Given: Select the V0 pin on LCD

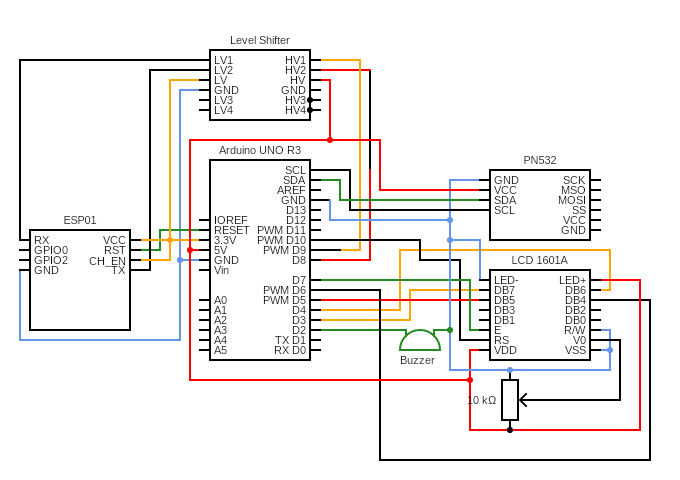Looking at the screenshot, I should click(x=579, y=340).
